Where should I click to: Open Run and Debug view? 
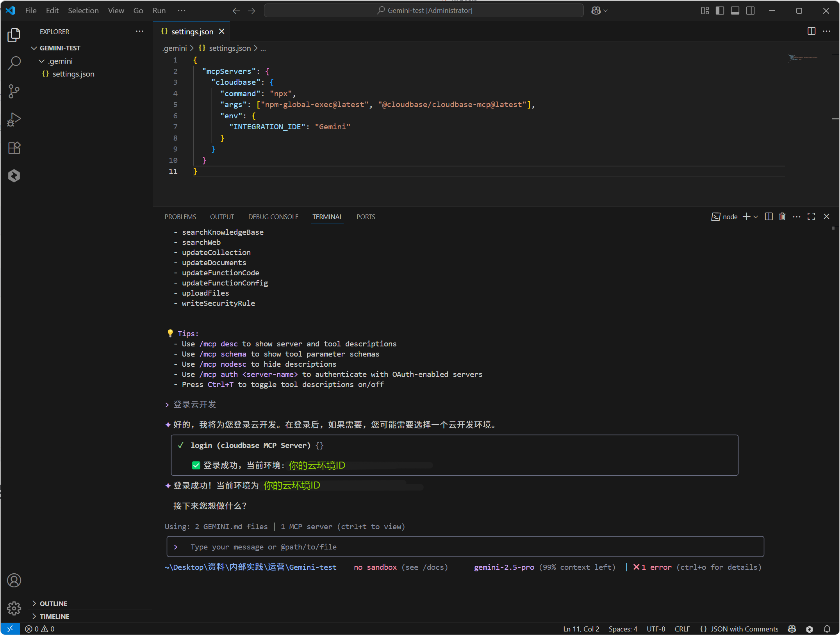[14, 120]
